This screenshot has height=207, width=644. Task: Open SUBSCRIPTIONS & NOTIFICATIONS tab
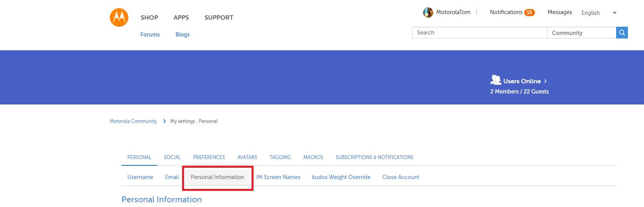pos(374,157)
